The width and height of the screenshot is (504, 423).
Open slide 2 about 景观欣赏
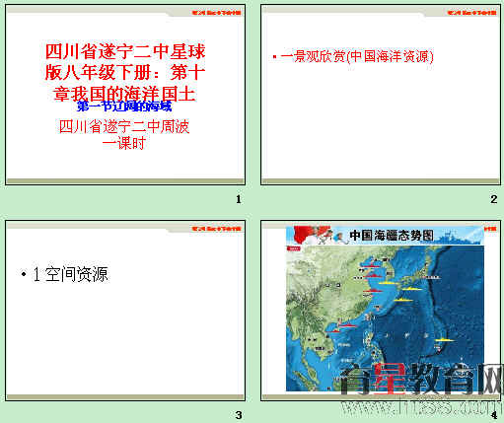coord(382,95)
